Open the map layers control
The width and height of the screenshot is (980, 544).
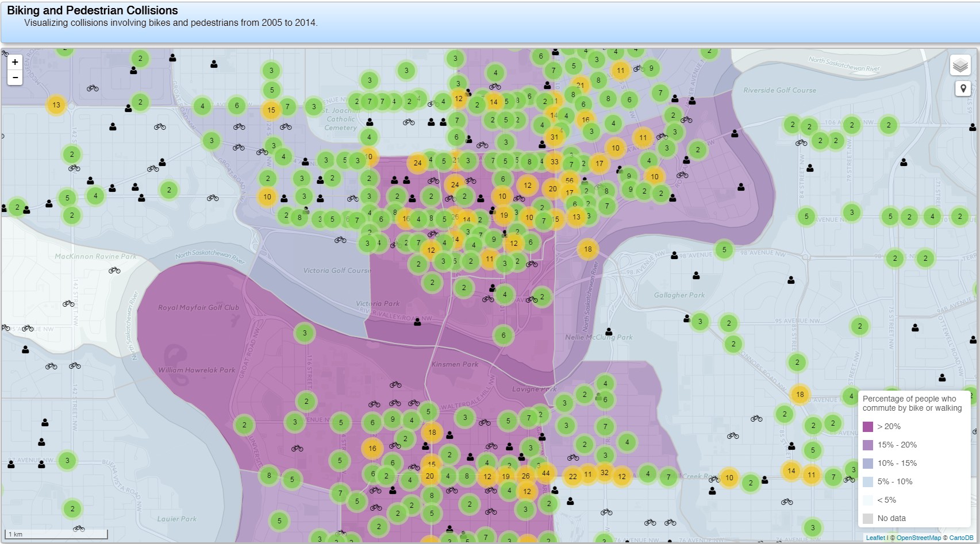click(960, 65)
